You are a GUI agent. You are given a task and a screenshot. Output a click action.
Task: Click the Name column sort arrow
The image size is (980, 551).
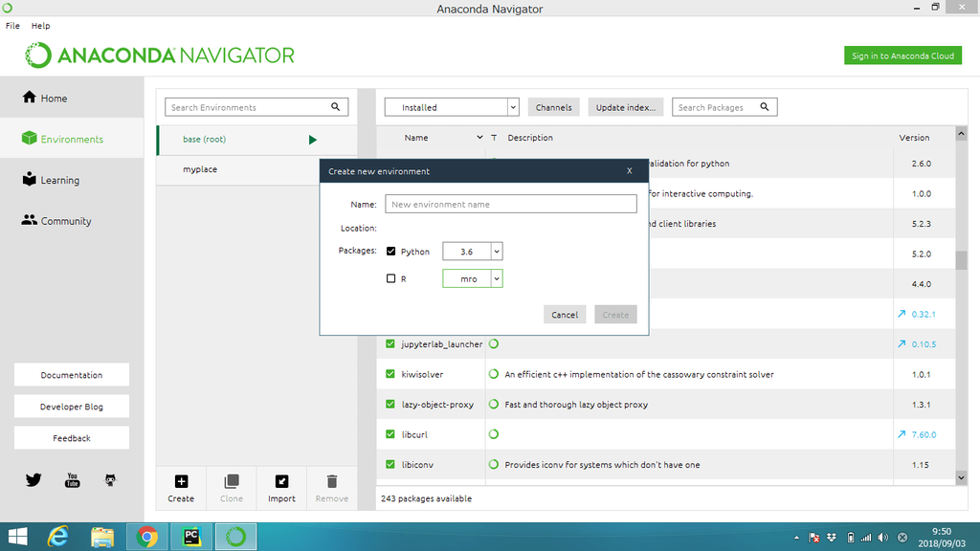pyautogui.click(x=479, y=138)
